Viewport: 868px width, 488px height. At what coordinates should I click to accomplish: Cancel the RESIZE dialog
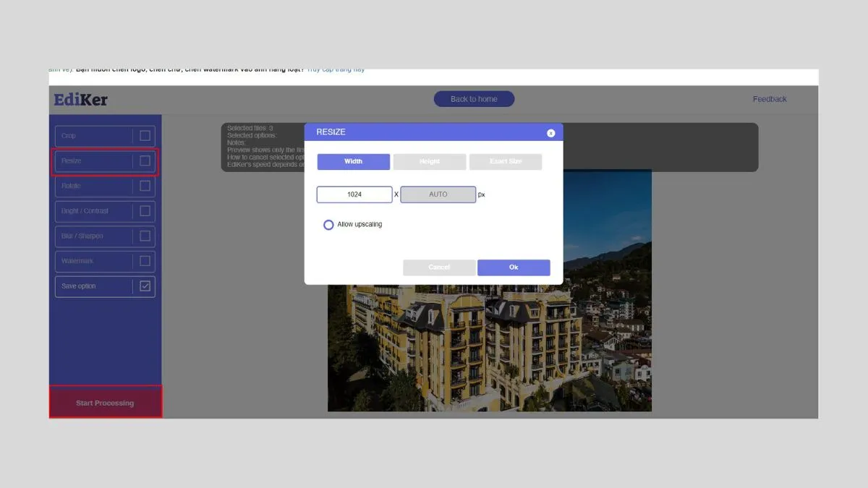click(x=439, y=267)
